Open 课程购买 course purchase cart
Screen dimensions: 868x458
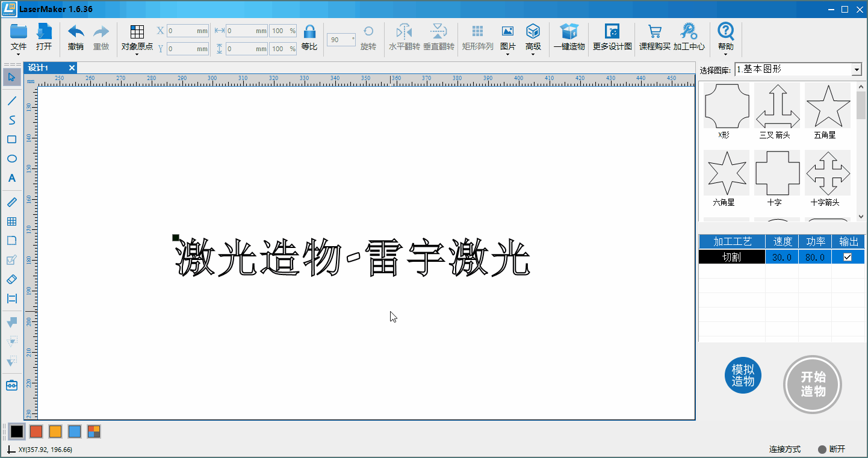pyautogui.click(x=655, y=32)
